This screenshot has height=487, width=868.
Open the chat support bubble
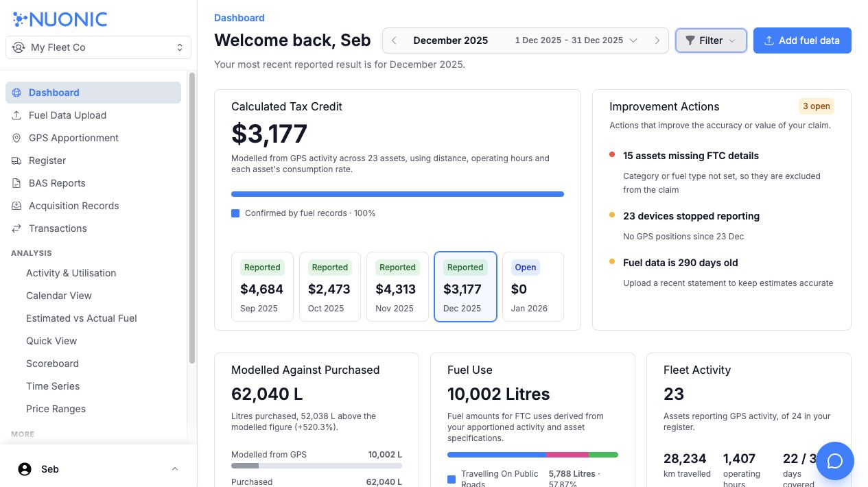(x=835, y=461)
